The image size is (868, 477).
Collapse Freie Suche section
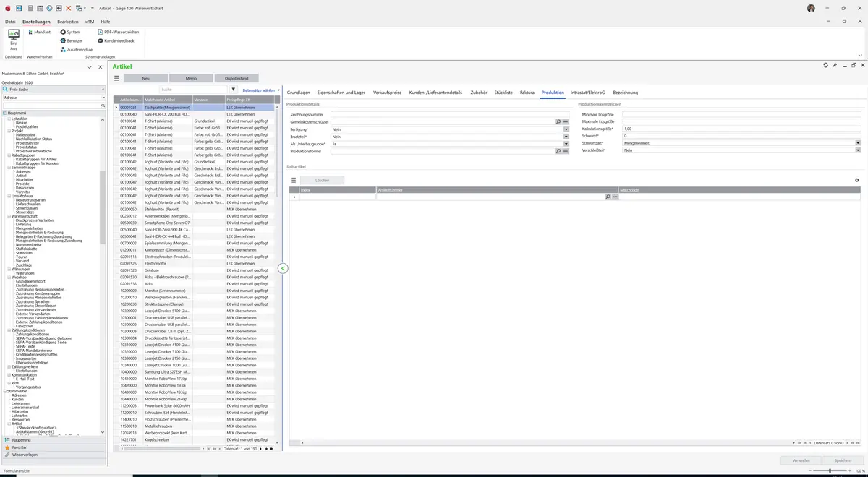click(x=103, y=90)
